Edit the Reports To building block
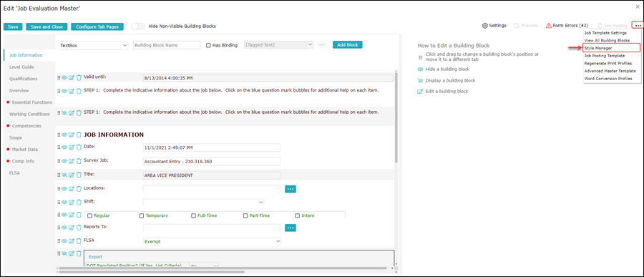 coord(72,228)
